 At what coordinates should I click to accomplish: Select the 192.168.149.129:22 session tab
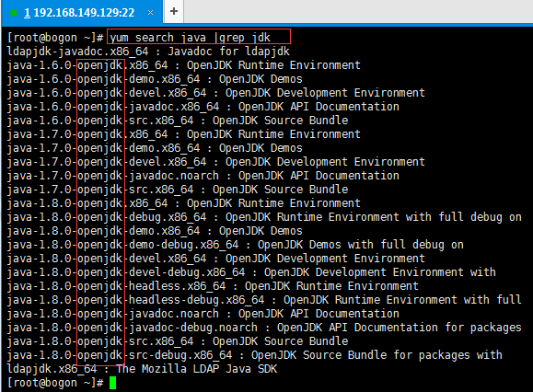pos(82,13)
